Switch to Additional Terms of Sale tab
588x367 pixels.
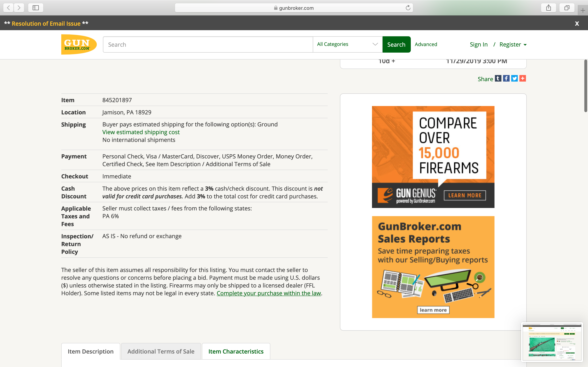tap(161, 351)
